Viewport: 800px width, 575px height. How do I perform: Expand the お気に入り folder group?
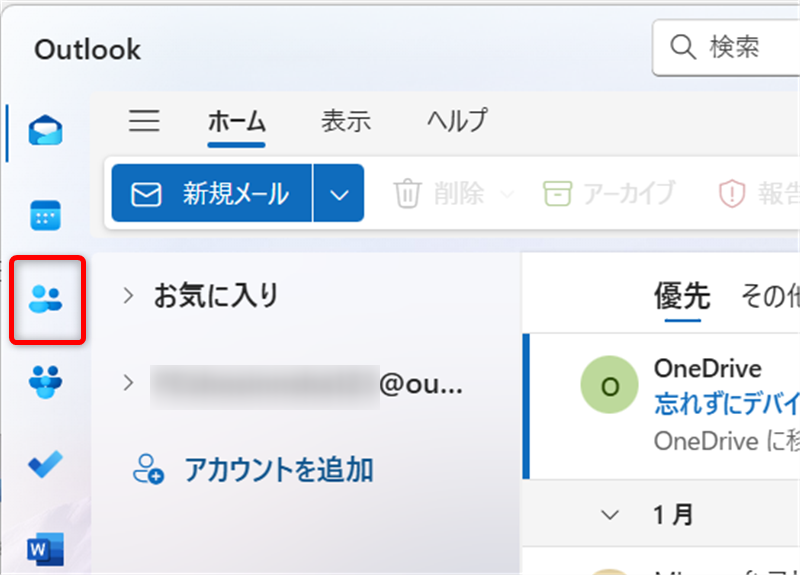128,295
